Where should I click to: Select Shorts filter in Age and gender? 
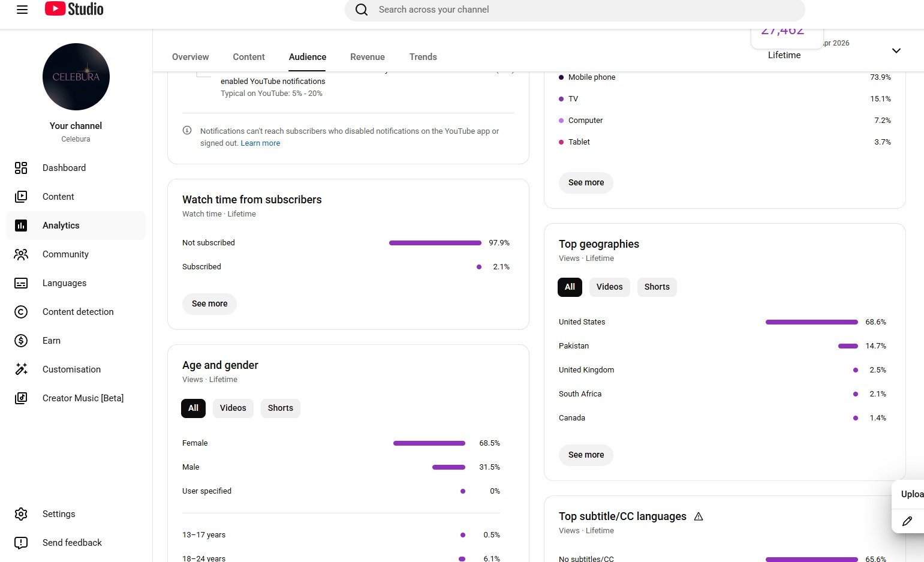click(280, 408)
